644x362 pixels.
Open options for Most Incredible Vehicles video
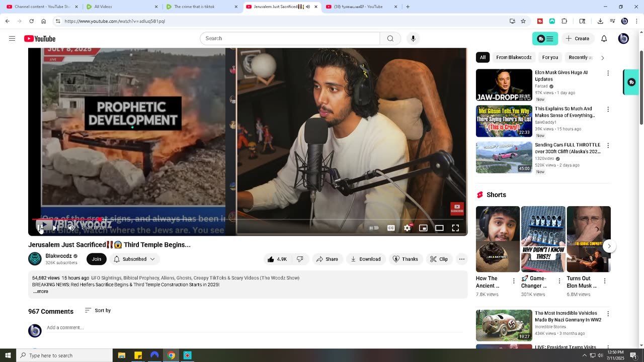pyautogui.click(x=608, y=314)
